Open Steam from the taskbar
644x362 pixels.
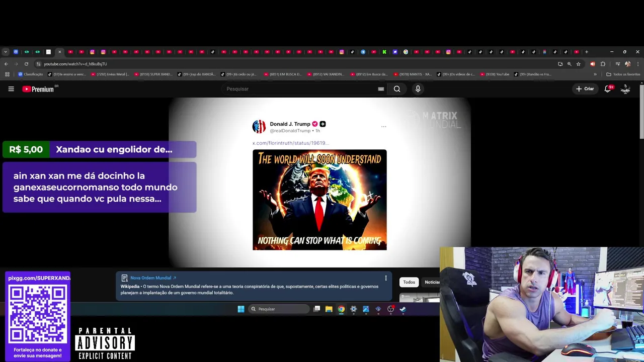[x=403, y=309]
